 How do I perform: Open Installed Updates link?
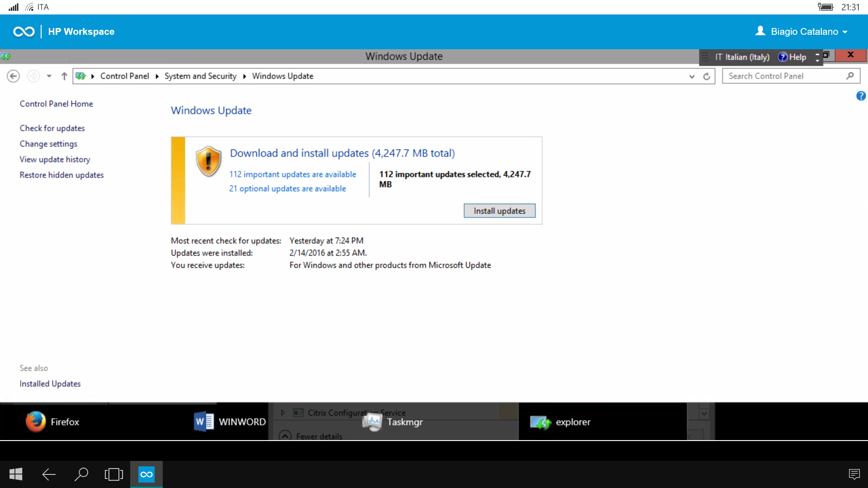tap(50, 384)
